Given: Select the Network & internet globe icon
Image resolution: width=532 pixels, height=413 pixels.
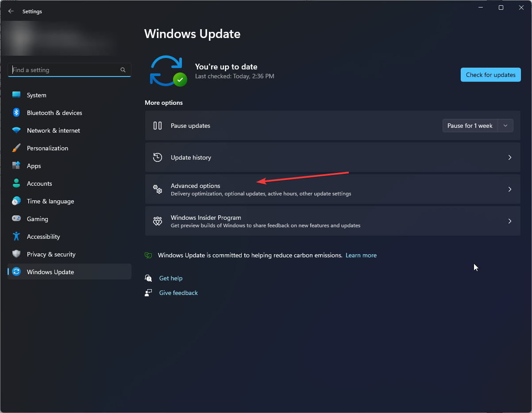Looking at the screenshot, I should [x=16, y=130].
